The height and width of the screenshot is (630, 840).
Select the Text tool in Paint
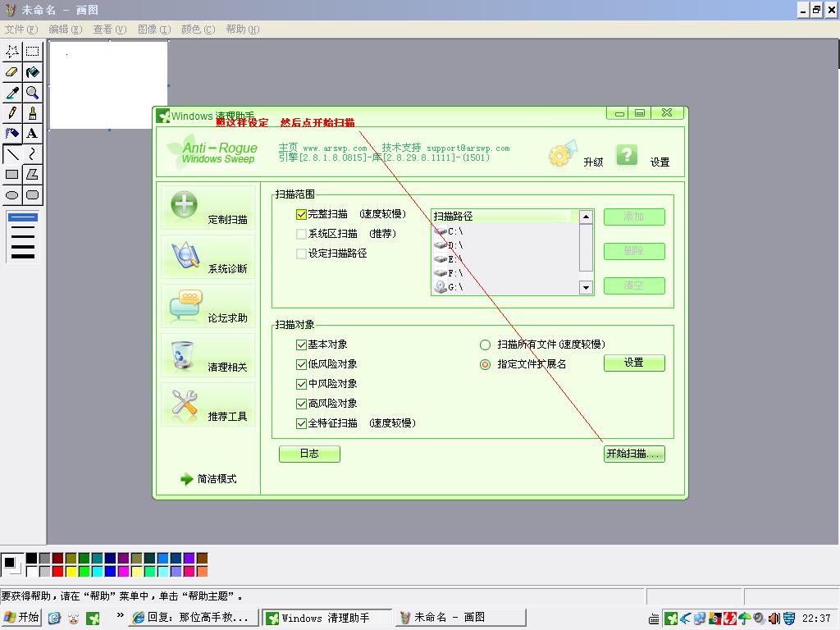point(33,134)
